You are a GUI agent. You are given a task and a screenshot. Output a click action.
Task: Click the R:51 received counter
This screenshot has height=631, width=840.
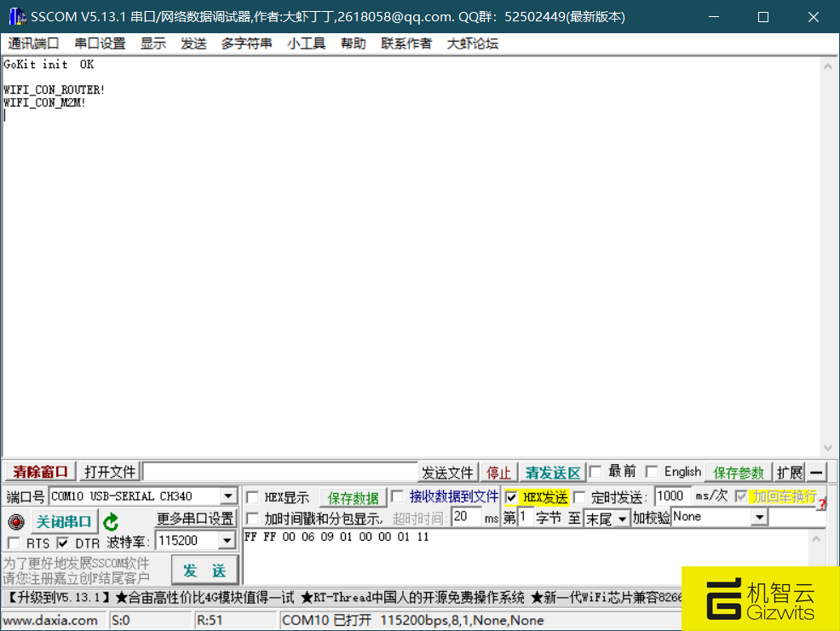[x=209, y=620]
